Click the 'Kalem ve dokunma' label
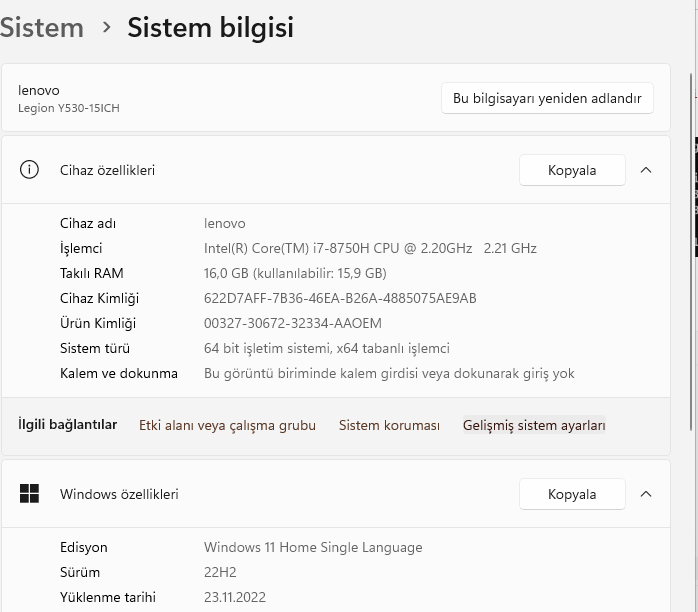Screen dimensions: 698x612 pos(119,373)
